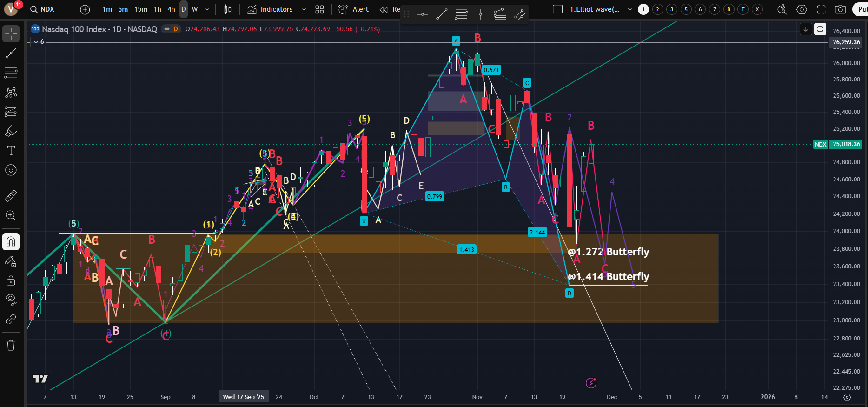Toggle magnet mode in the left toolbar
The height and width of the screenshot is (407, 868).
(11, 241)
